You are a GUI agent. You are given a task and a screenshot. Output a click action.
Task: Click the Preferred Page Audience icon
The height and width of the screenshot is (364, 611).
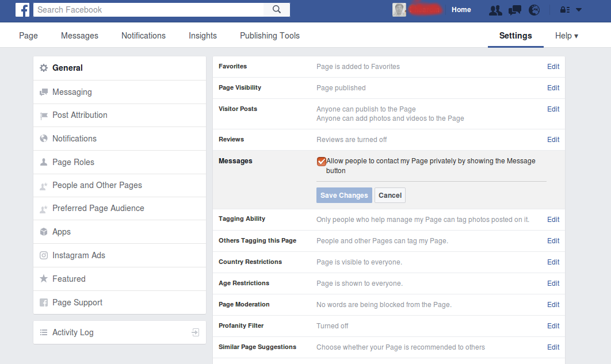(x=44, y=209)
